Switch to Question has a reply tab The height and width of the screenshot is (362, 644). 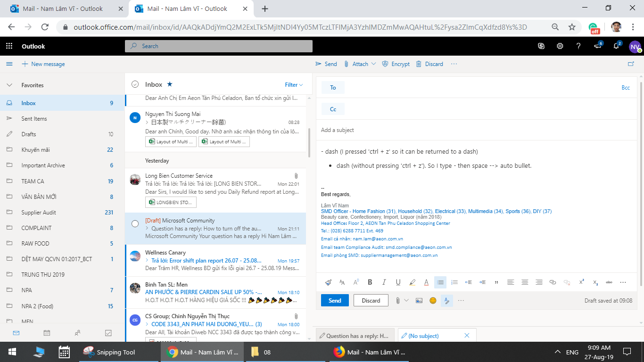354,336
